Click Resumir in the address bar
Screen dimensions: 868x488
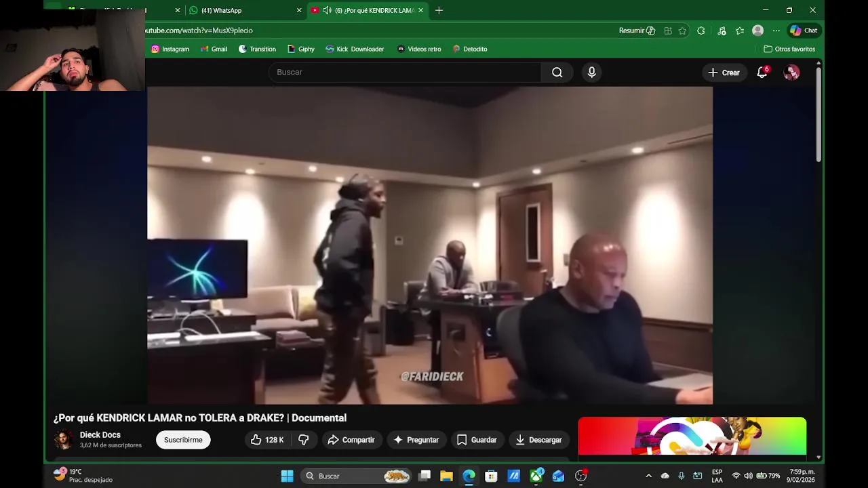pyautogui.click(x=637, y=30)
